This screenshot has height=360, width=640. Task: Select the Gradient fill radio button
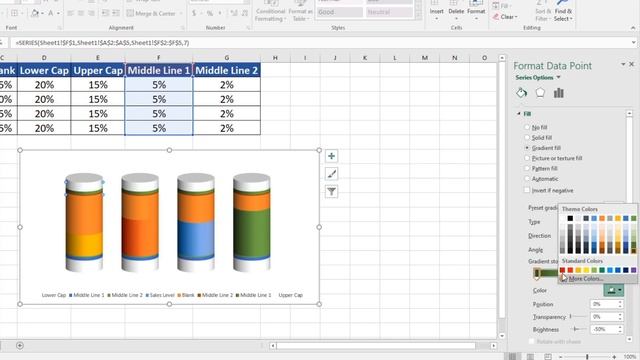pos(527,148)
